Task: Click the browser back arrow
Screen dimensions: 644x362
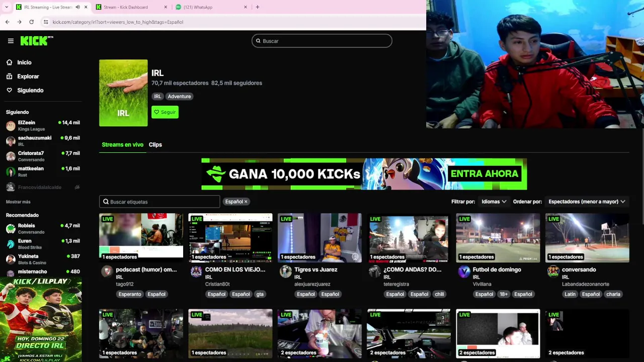Action: tap(7, 22)
